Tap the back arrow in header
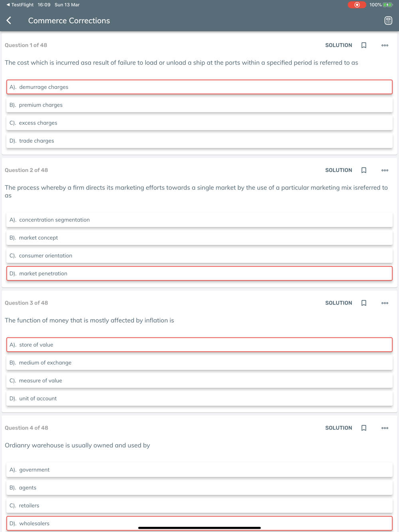This screenshot has height=532, width=399. tap(9, 20)
